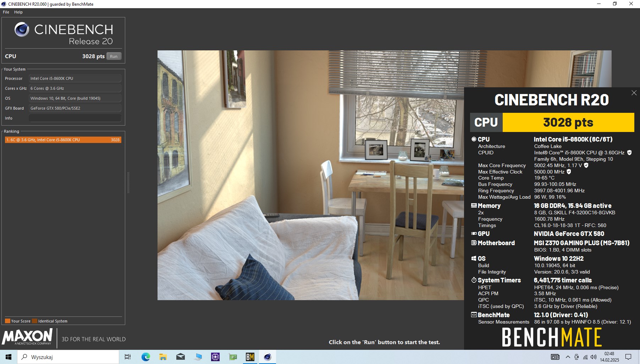
Task: Click the Motherboard icon in BenchMate panel
Action: click(474, 243)
